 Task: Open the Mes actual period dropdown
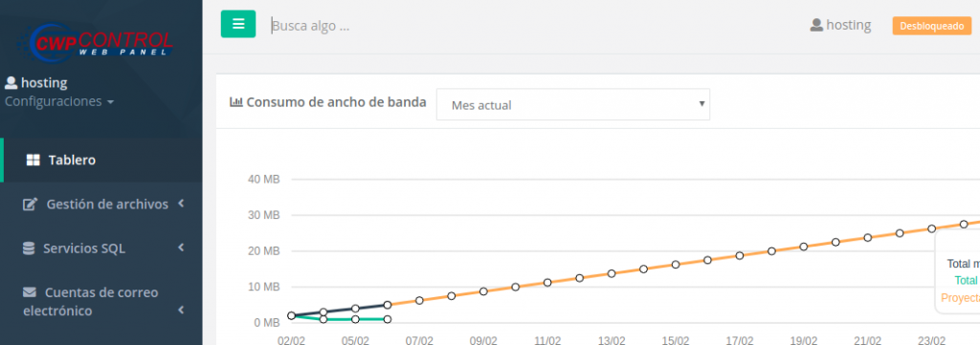573,104
